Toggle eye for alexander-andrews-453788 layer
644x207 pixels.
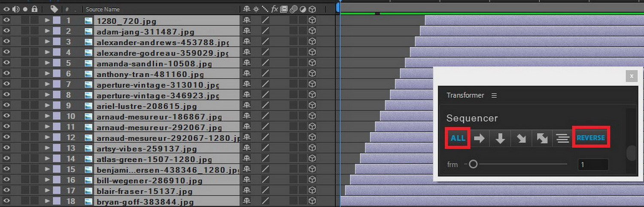coord(6,42)
